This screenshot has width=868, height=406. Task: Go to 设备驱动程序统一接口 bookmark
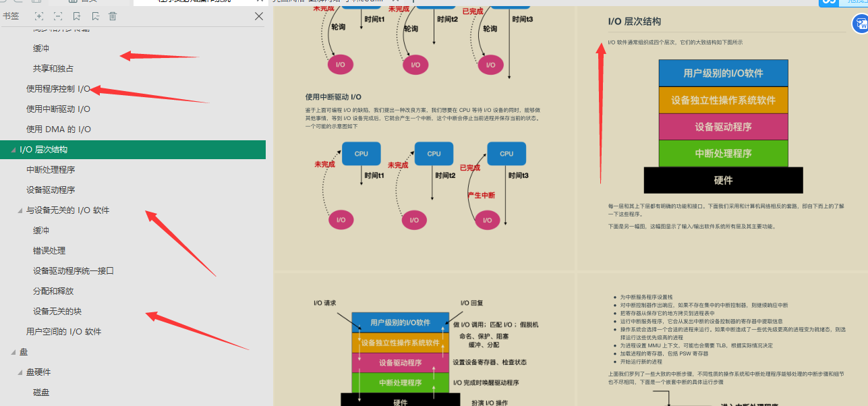pos(74,271)
